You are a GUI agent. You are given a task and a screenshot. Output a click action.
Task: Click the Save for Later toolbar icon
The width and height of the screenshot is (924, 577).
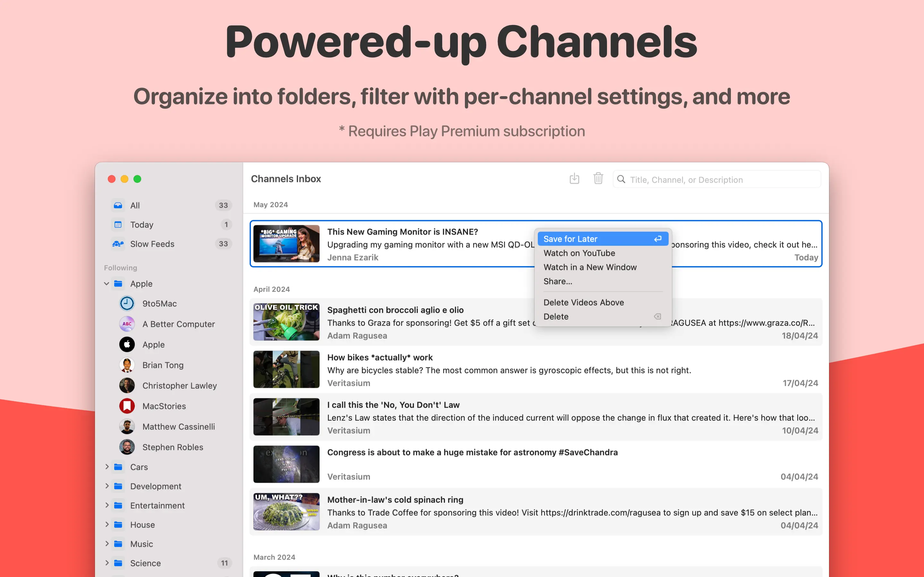(x=574, y=179)
